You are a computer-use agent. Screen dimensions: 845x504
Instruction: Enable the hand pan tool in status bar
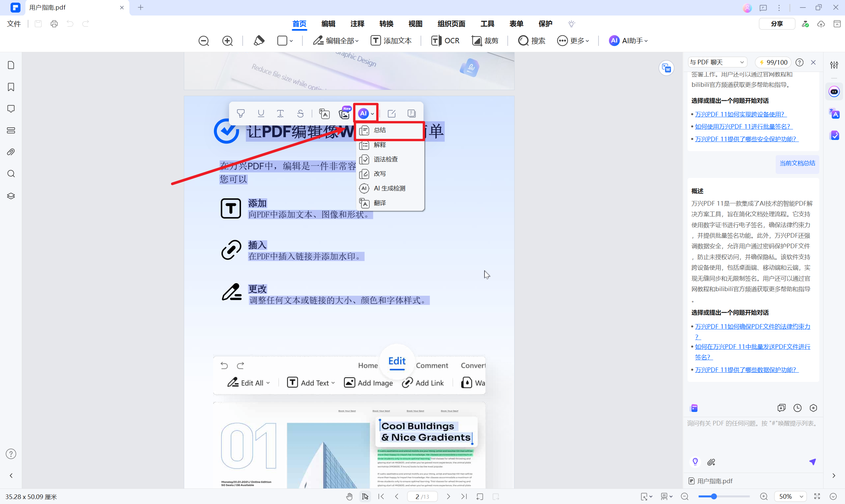point(349,496)
